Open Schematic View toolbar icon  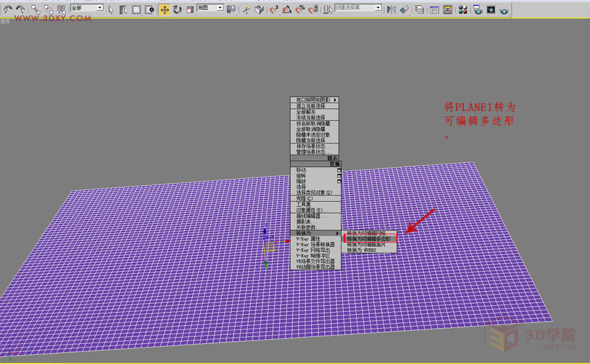[x=448, y=10]
